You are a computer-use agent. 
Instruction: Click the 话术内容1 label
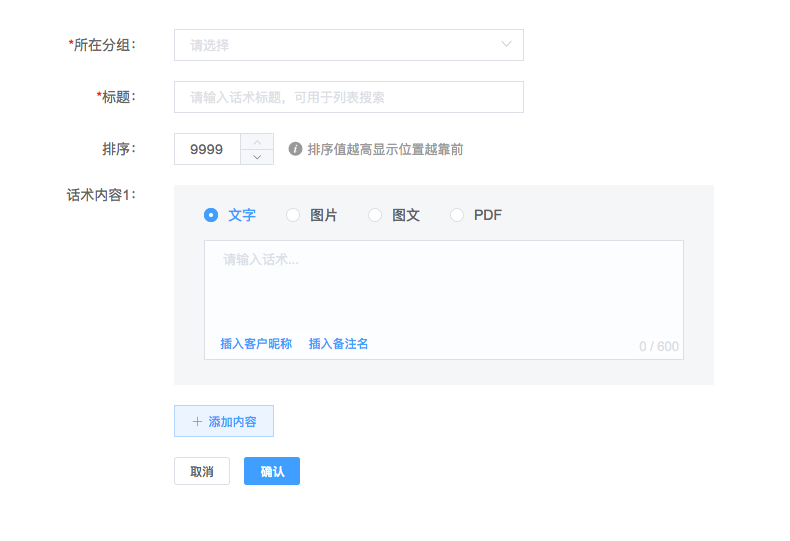[x=101, y=195]
